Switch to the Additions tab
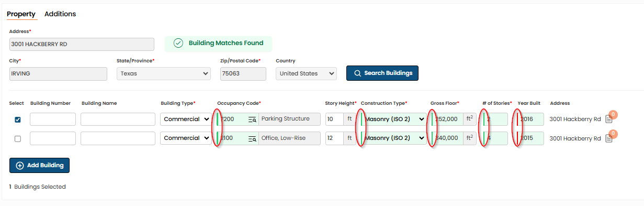This screenshot has height=206, width=644. coord(60,14)
